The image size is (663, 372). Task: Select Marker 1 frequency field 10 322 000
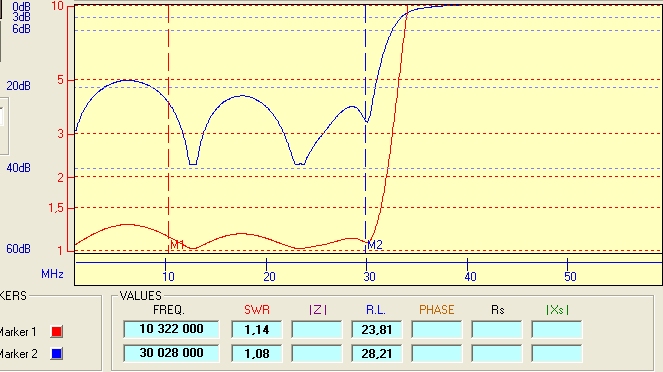tap(171, 329)
